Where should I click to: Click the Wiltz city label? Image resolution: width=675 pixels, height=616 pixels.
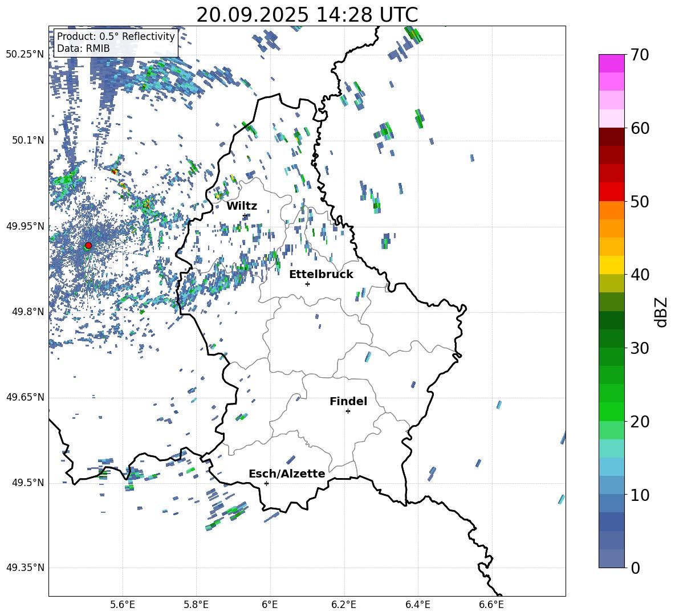click(242, 206)
